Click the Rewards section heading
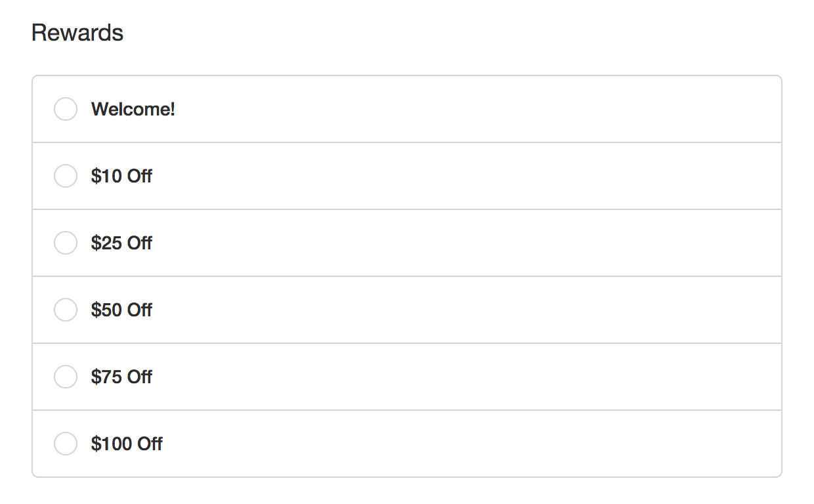Viewport: 814px width, 504px height. (x=77, y=33)
